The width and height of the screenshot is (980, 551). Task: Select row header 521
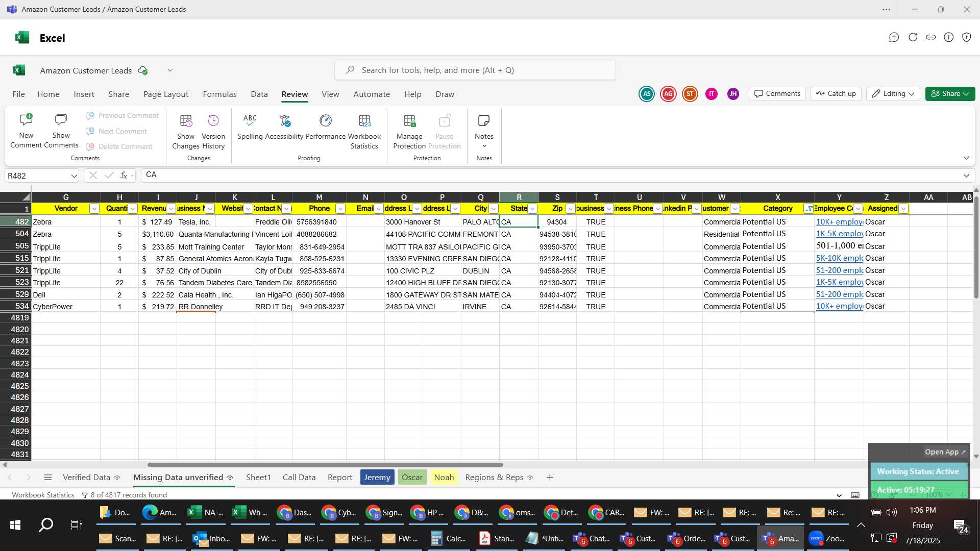tap(15, 270)
